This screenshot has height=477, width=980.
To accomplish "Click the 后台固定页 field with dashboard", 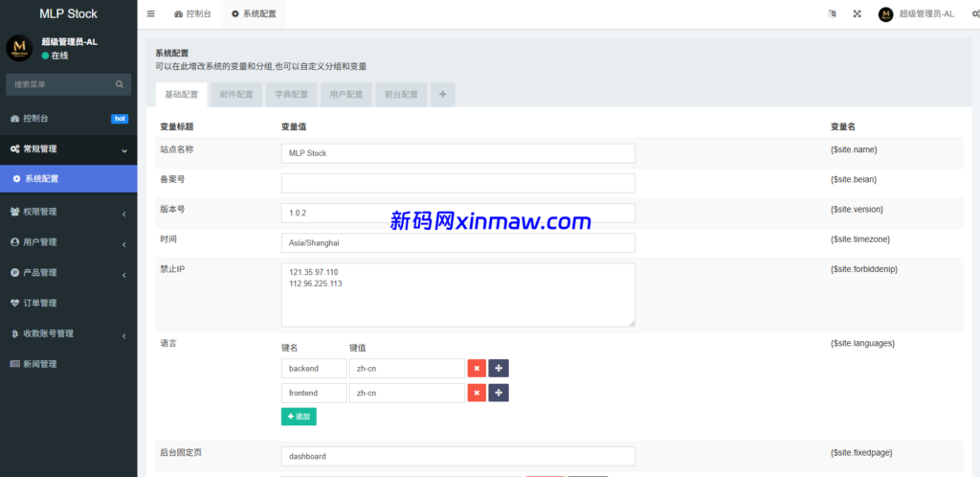I will tap(458, 456).
